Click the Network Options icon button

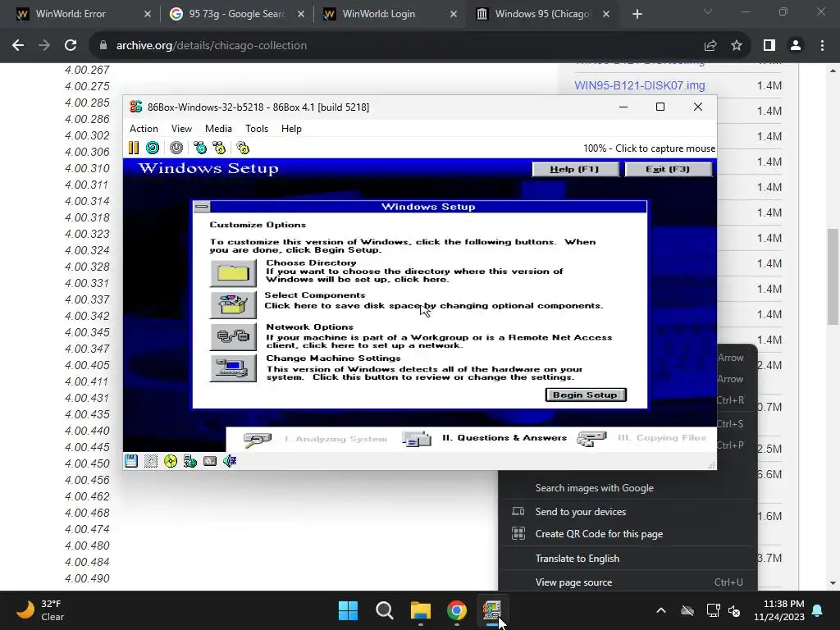pyautogui.click(x=233, y=336)
